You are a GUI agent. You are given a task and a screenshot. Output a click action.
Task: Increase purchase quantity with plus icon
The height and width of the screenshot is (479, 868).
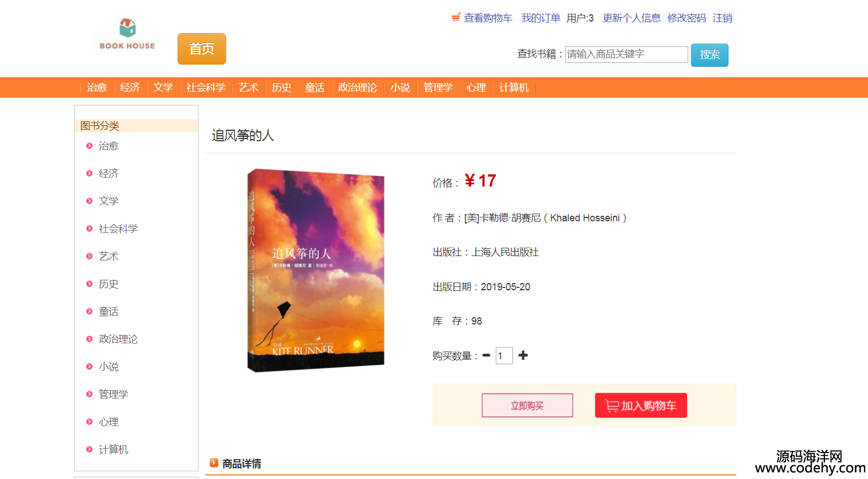tap(523, 355)
